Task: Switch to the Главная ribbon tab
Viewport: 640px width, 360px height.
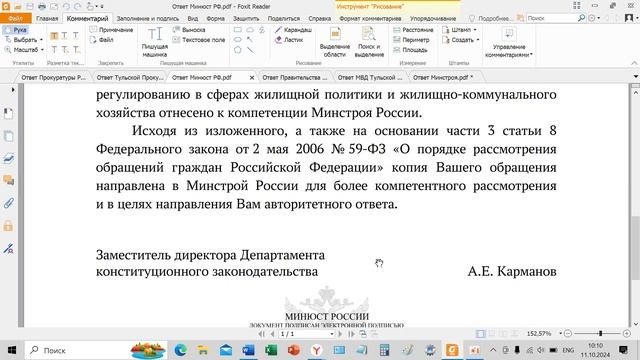Action: tap(47, 18)
